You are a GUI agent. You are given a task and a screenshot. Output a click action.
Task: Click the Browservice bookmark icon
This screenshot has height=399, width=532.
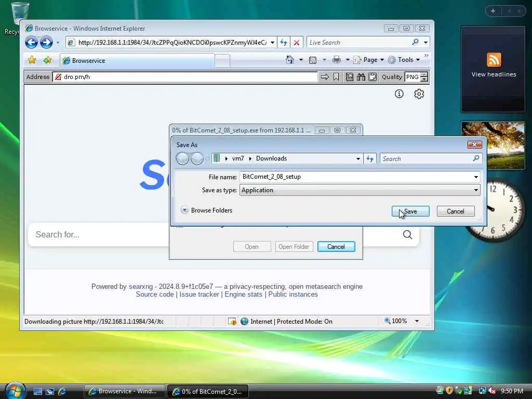(x=336, y=77)
